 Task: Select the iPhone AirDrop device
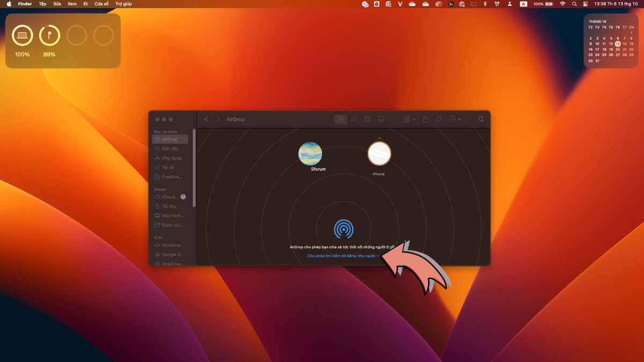point(379,153)
